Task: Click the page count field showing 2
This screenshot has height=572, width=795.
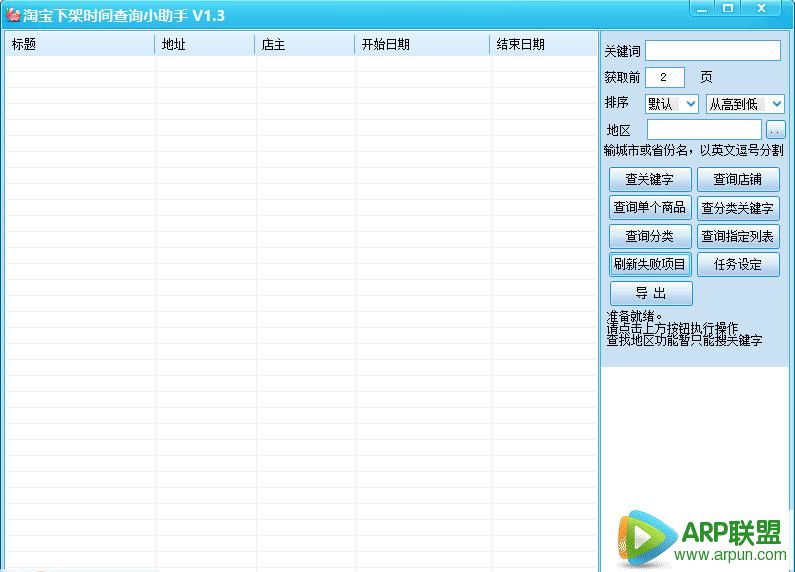Action: [x=665, y=78]
